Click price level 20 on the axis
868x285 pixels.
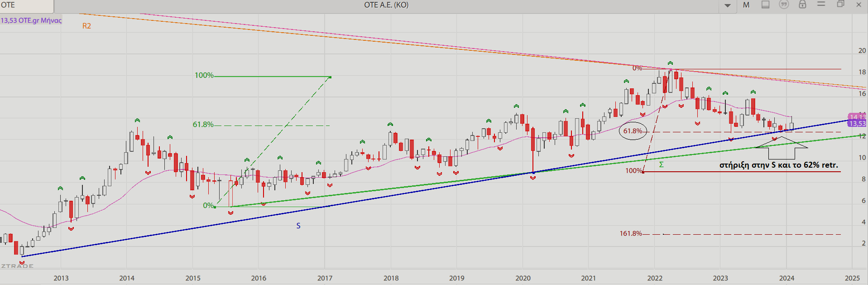(x=862, y=51)
